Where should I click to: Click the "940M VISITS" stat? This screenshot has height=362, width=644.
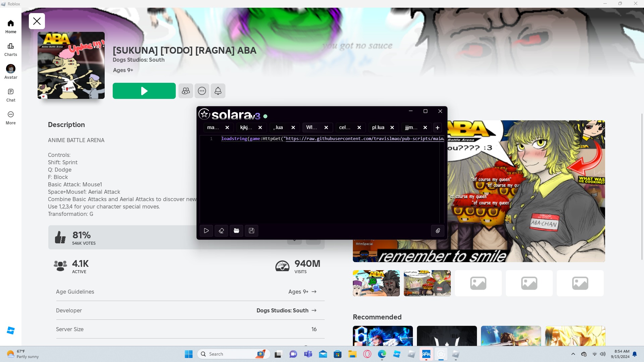click(x=298, y=266)
